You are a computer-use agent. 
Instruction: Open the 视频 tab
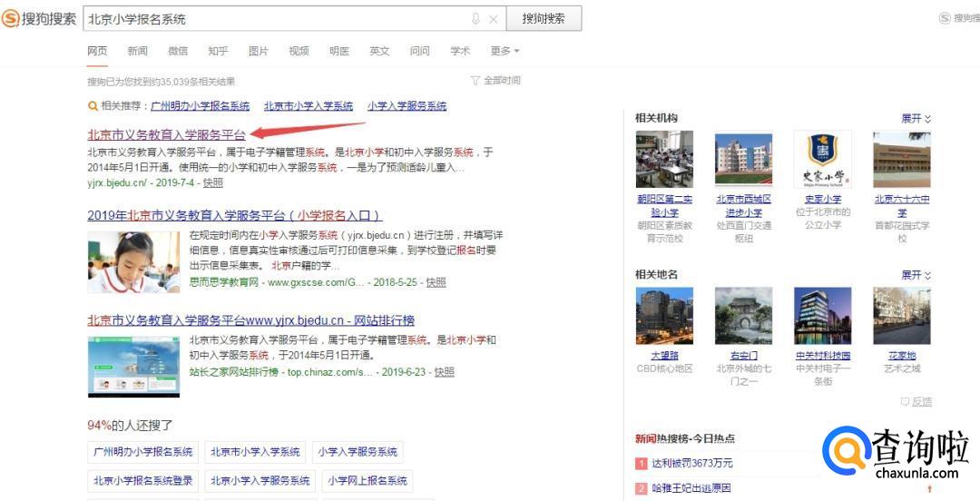click(299, 52)
